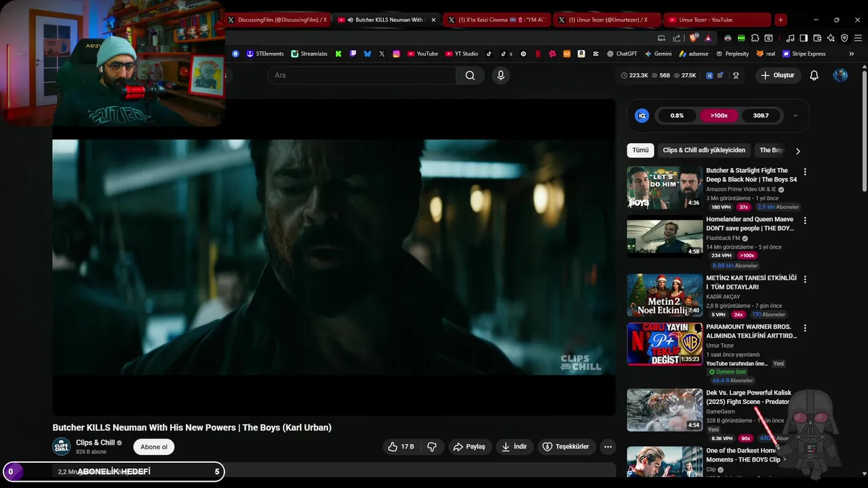Click the 0.8% vidIQ stat pill
The height and width of the screenshot is (488, 868).
point(677,116)
